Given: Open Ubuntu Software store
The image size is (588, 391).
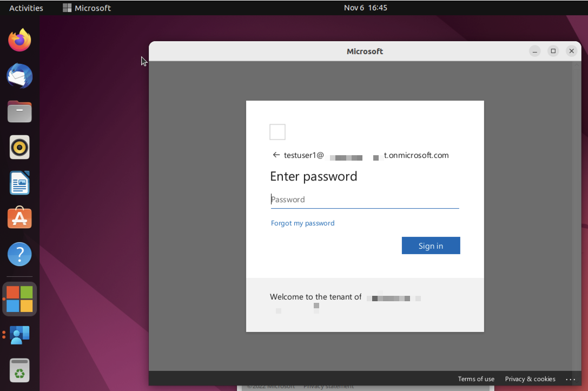Looking at the screenshot, I should tap(20, 218).
